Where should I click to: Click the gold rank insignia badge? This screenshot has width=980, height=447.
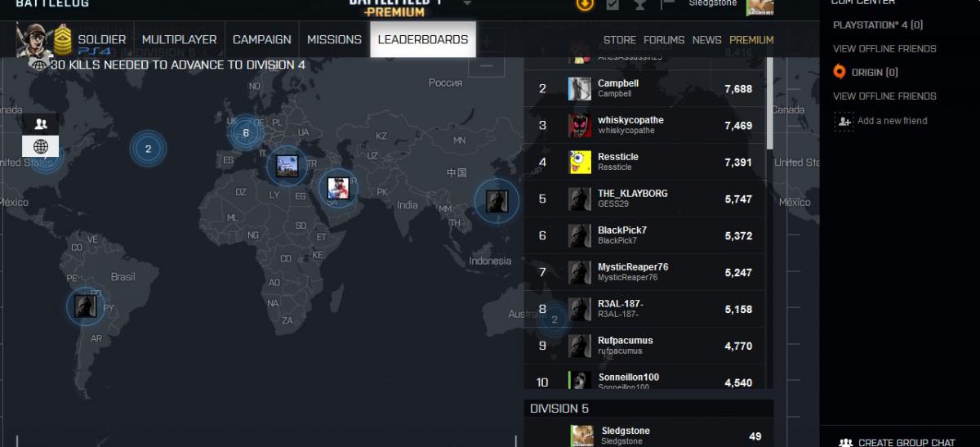tap(63, 39)
